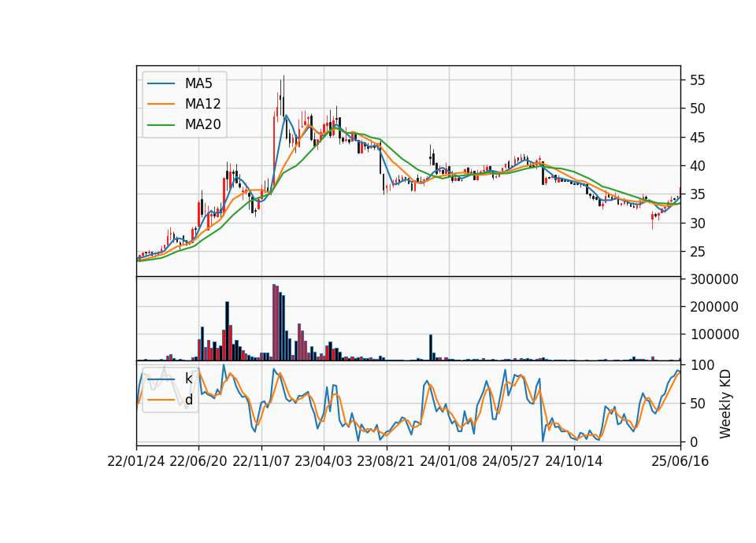Viewport: 756px width, 543px height.
Task: Click the 23/08/21 date tick label
Action: [x=386, y=461]
